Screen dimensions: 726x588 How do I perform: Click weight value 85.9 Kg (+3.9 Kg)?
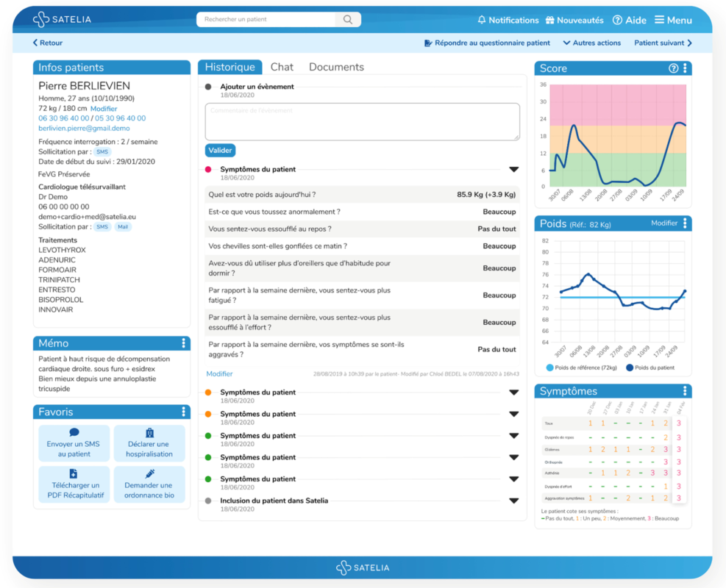pyautogui.click(x=486, y=195)
